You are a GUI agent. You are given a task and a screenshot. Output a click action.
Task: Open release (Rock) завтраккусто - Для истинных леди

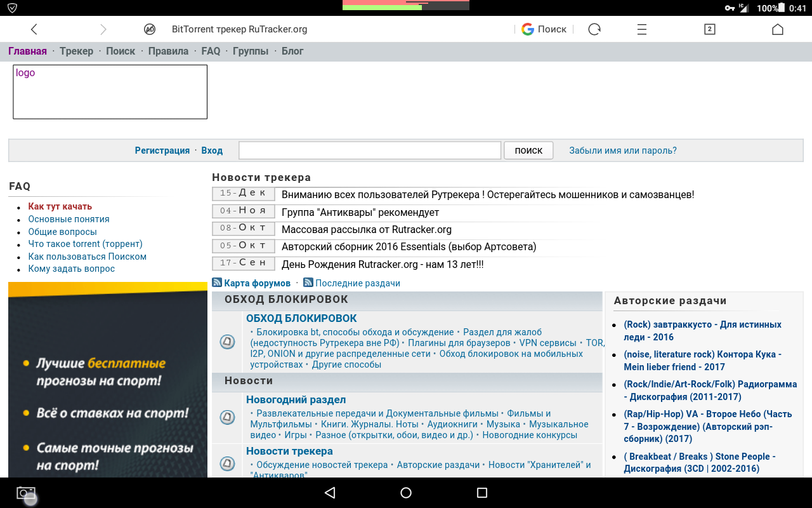click(x=703, y=331)
